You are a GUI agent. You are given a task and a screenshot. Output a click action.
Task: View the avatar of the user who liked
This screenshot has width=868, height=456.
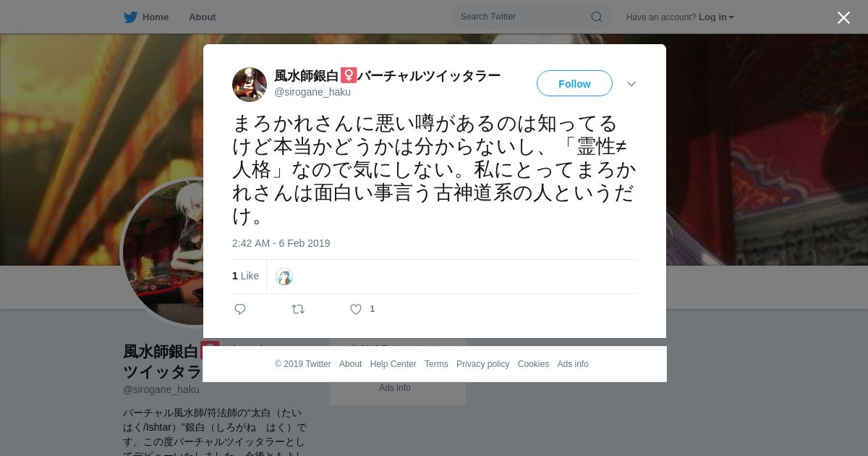[x=284, y=276]
